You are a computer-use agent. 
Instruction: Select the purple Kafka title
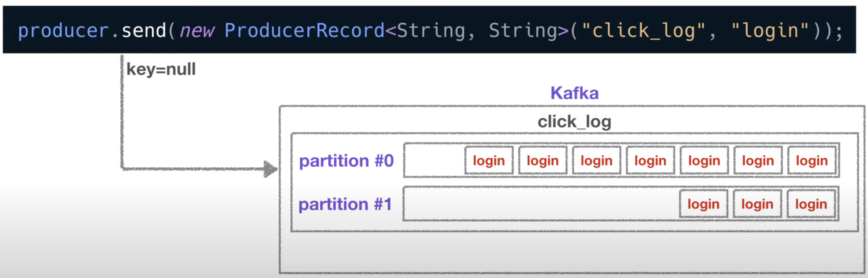tap(574, 93)
